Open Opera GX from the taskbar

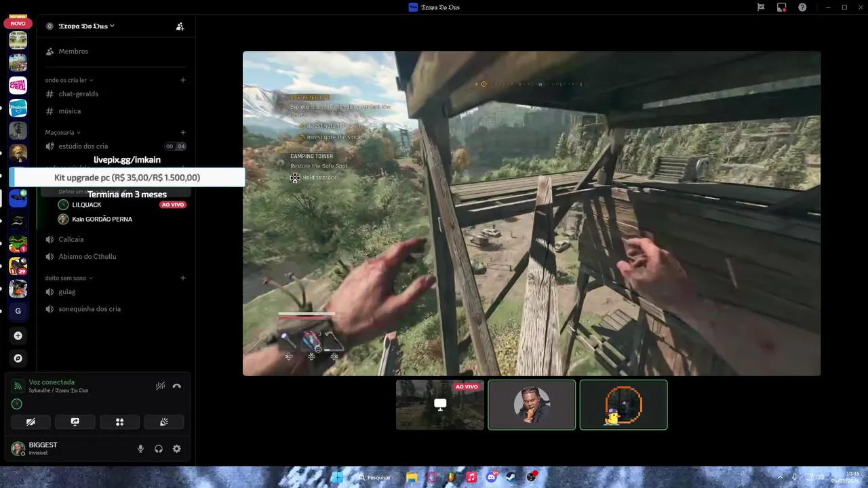pos(432,477)
